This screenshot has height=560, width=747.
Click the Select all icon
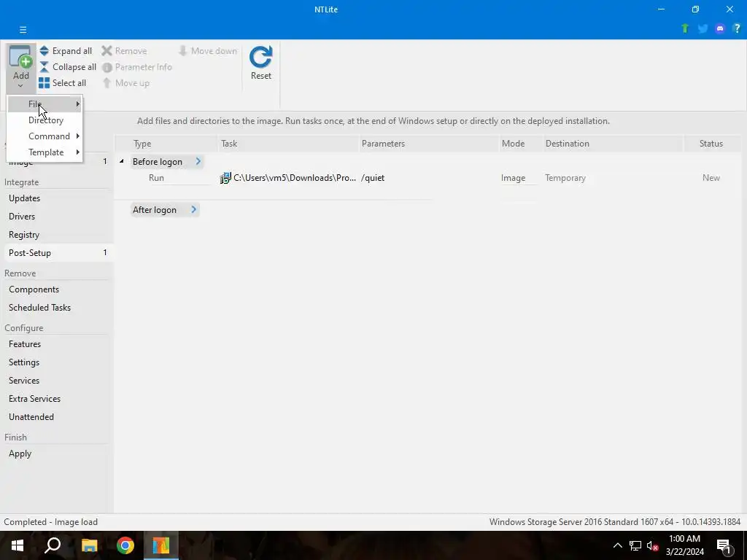44,83
